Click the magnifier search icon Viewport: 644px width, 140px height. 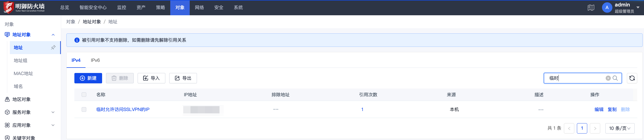[x=615, y=78]
